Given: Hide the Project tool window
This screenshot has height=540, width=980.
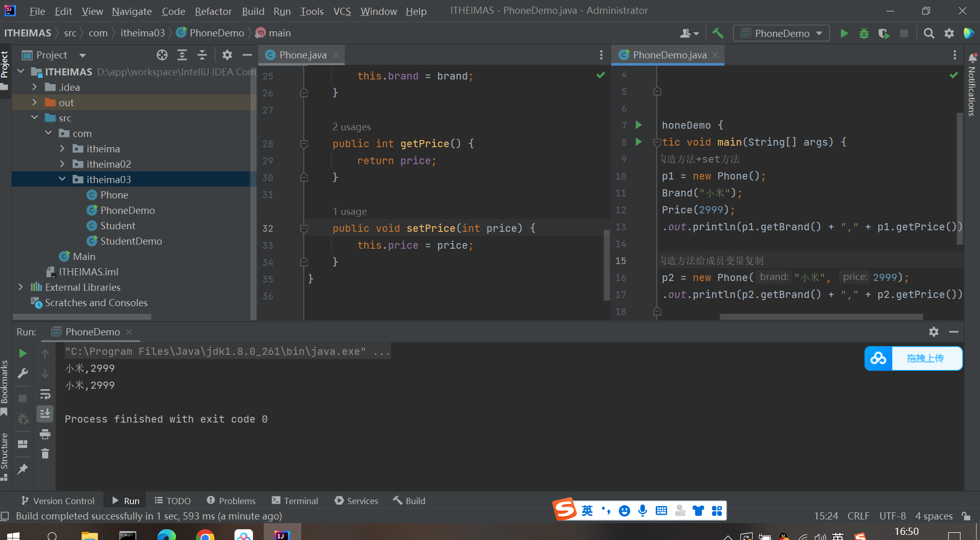Looking at the screenshot, I should 247,55.
